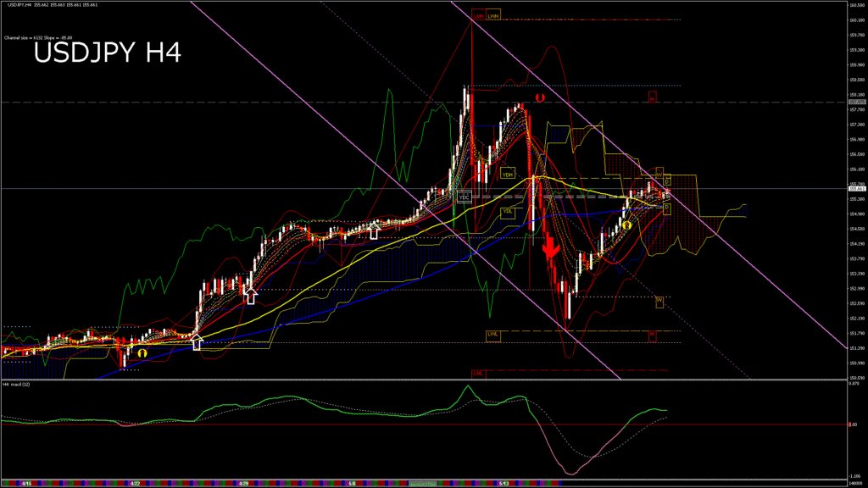Select the red LML level label
The width and height of the screenshot is (868, 488).
point(478,373)
